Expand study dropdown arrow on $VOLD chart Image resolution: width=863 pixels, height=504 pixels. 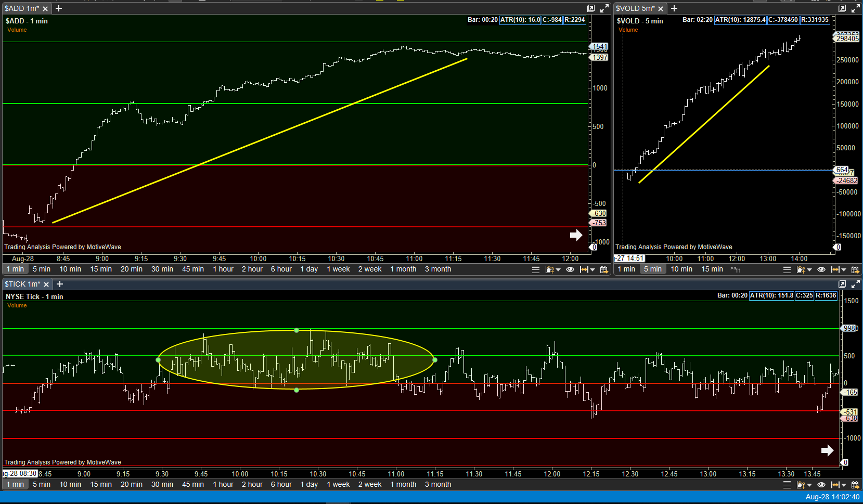[809, 270]
